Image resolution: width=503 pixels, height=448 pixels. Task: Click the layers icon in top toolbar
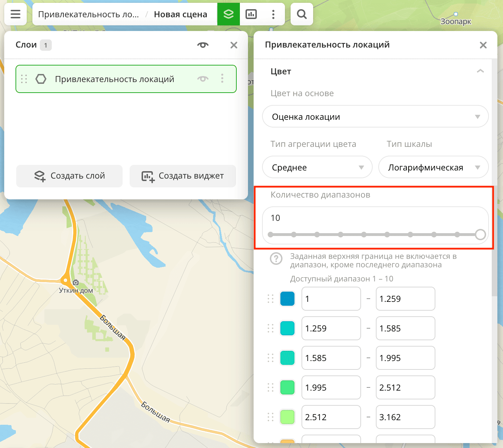pyautogui.click(x=229, y=14)
